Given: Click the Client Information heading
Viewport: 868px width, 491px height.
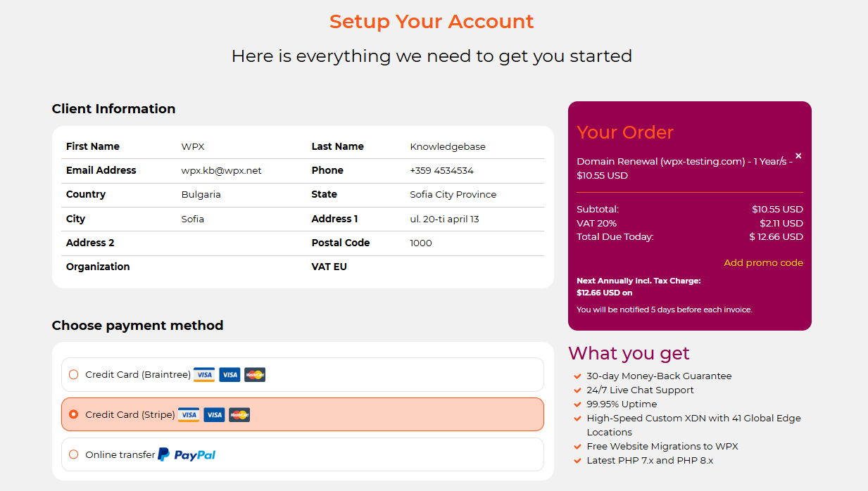Looking at the screenshot, I should (113, 109).
